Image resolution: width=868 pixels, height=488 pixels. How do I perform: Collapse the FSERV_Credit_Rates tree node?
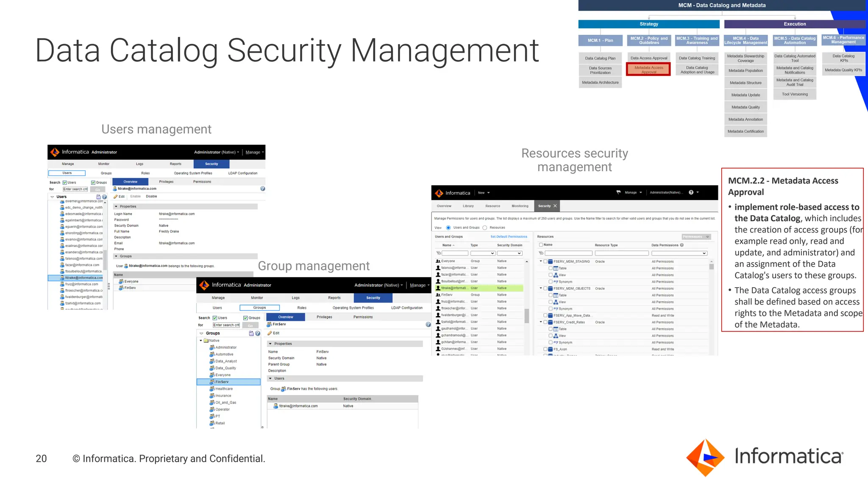pyautogui.click(x=541, y=322)
